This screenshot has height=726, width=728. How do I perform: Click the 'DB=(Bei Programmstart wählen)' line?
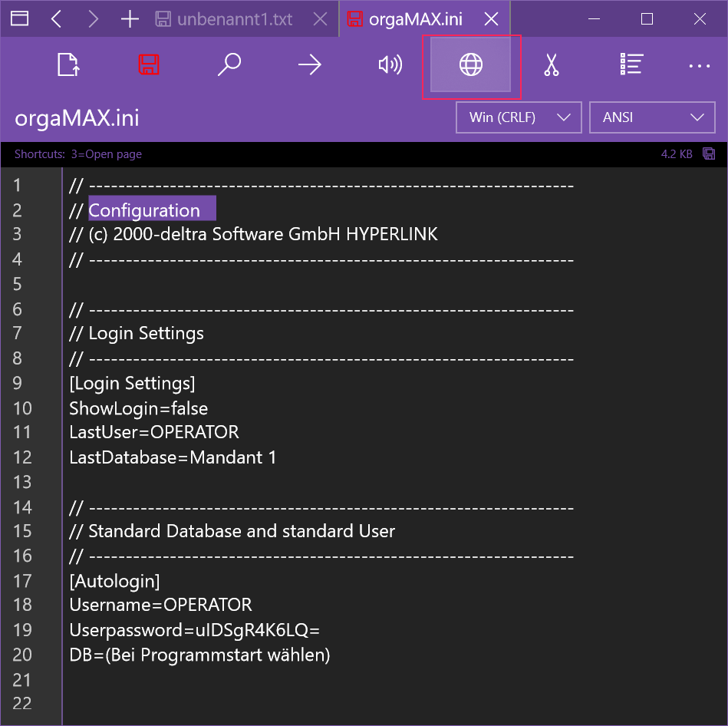[199, 655]
